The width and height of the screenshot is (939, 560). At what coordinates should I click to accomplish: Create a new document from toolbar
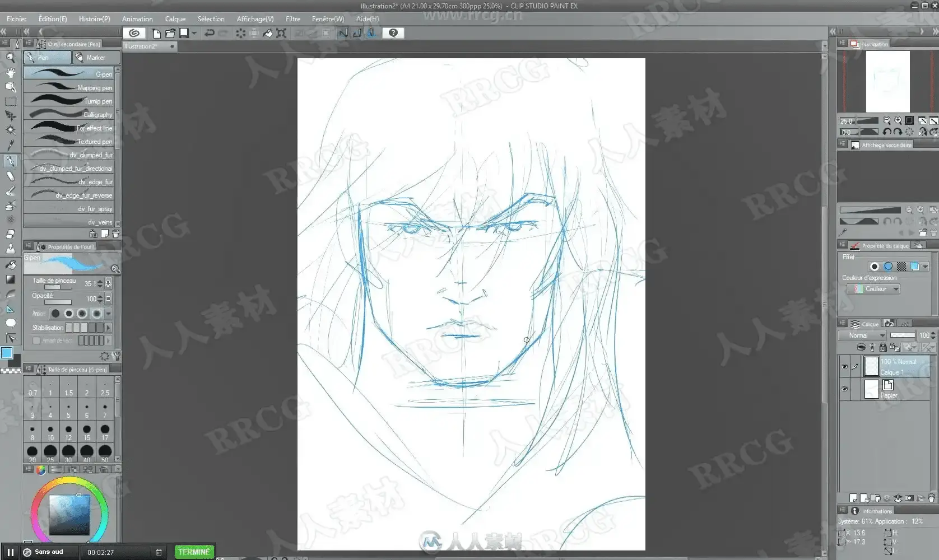click(x=156, y=33)
